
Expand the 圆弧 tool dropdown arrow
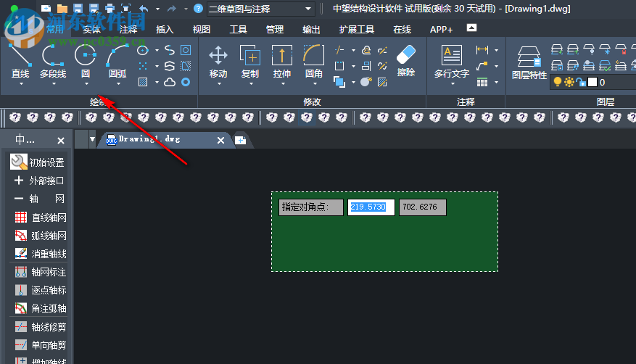coord(118,84)
